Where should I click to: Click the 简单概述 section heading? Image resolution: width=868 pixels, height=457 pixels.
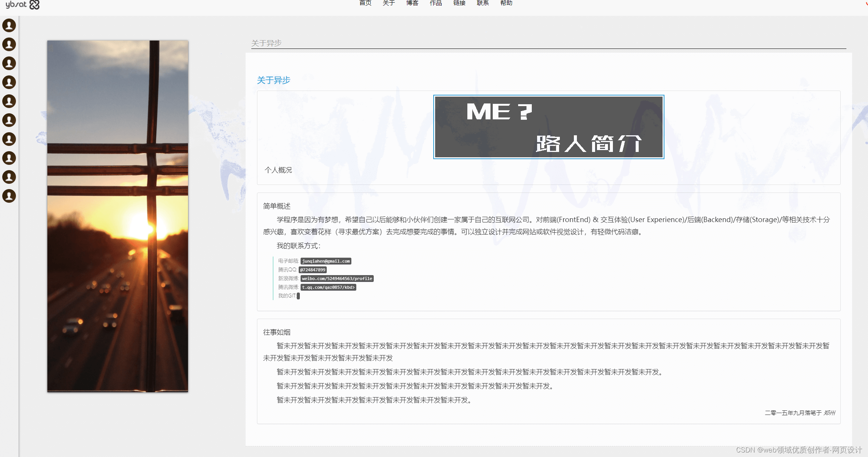coord(277,206)
